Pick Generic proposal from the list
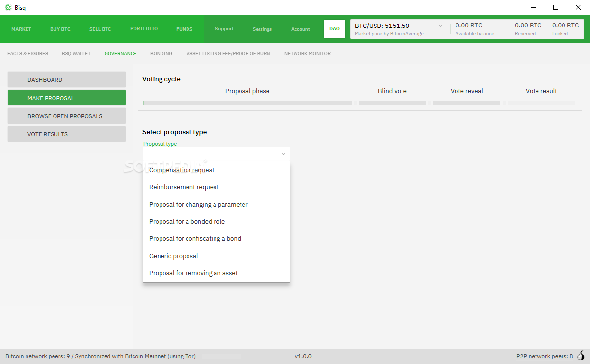The image size is (590, 364). [x=216, y=256]
